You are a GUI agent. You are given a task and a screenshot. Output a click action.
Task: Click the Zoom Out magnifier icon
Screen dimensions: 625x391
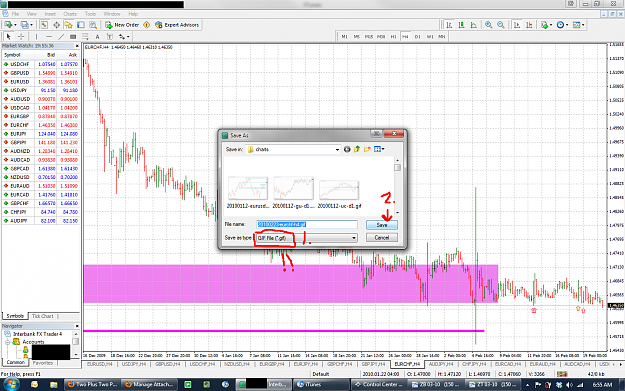coord(501,25)
